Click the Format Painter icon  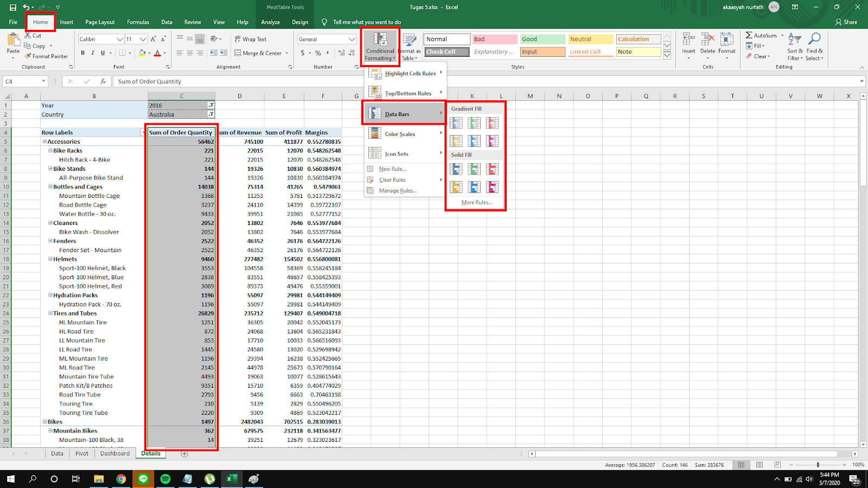(x=28, y=56)
